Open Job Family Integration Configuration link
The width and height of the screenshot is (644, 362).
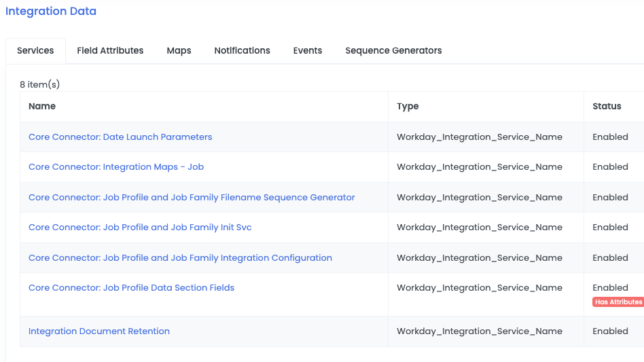180,258
